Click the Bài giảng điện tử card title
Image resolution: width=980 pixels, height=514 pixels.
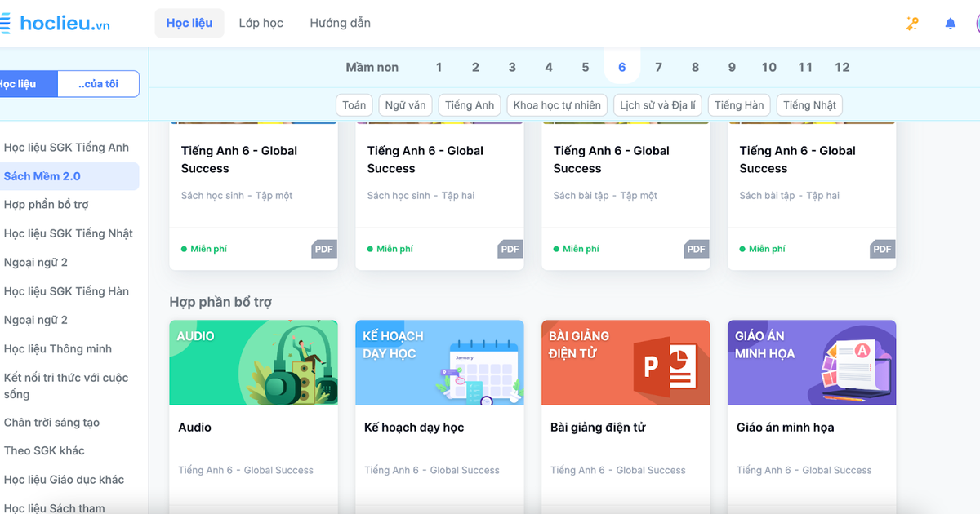click(598, 428)
